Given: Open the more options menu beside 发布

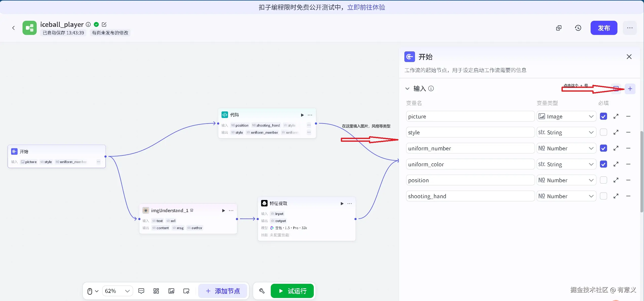Looking at the screenshot, I should (630, 28).
